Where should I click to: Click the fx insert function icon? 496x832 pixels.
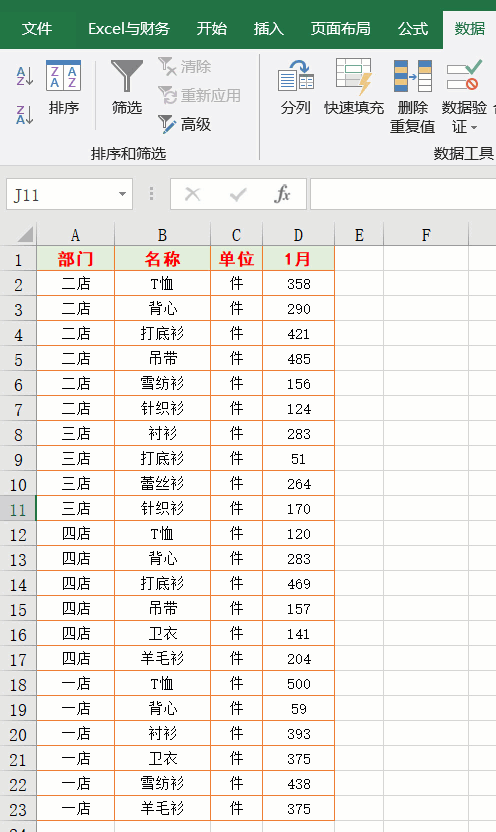point(282,195)
